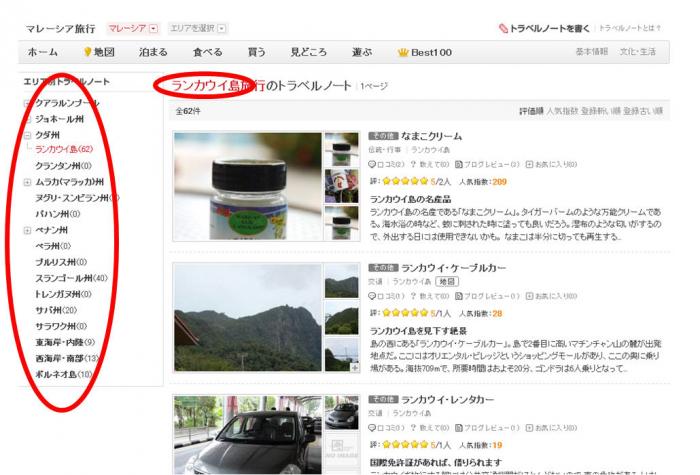
Task: Sort results by 人気指数
Action: coord(562,111)
